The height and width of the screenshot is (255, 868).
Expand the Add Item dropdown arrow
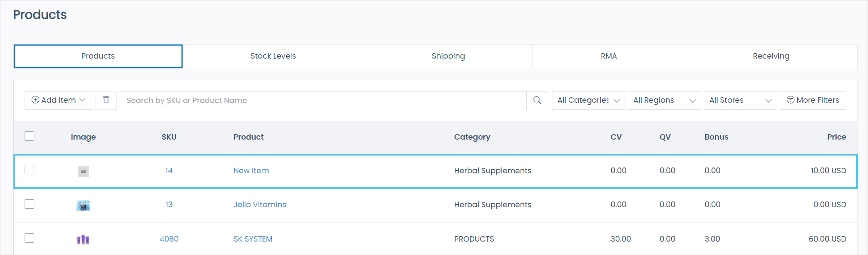[x=84, y=100]
